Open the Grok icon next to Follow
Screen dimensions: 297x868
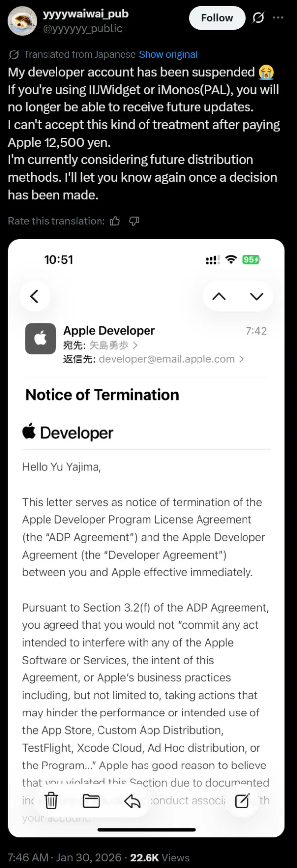[258, 18]
